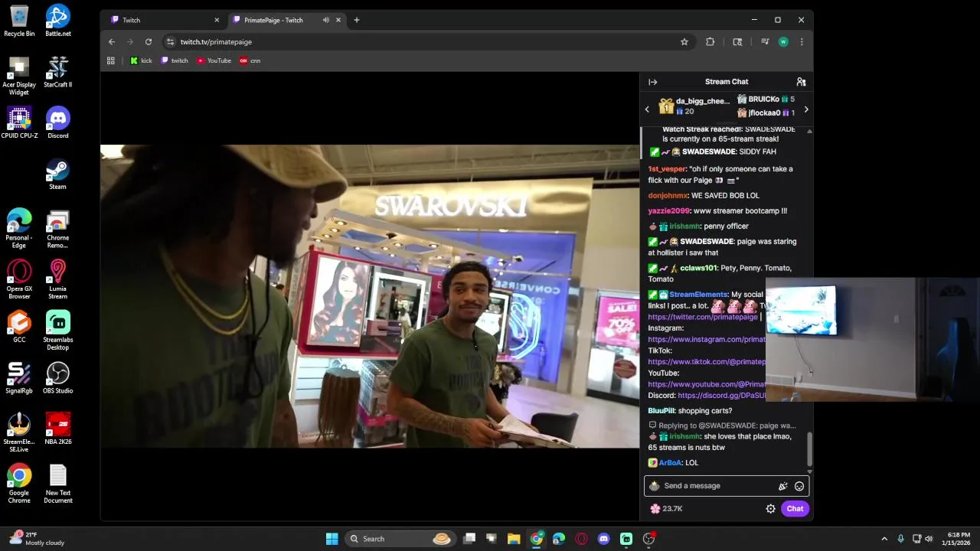Open StarCraft II desktop icon

58,72
